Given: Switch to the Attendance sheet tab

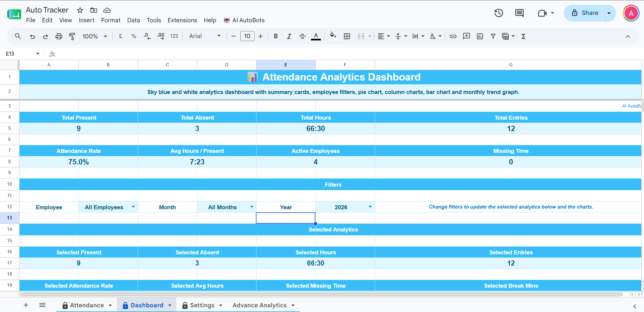Looking at the screenshot, I should tap(87, 305).
